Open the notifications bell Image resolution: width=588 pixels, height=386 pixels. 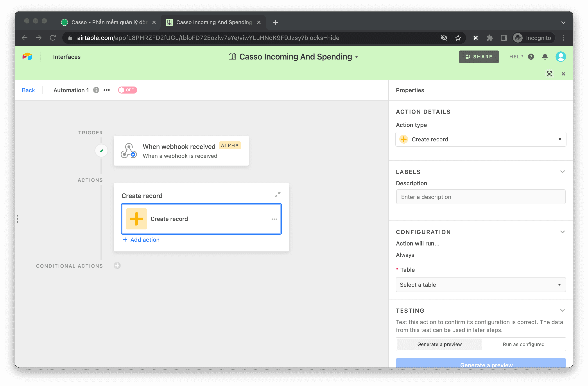tap(545, 57)
